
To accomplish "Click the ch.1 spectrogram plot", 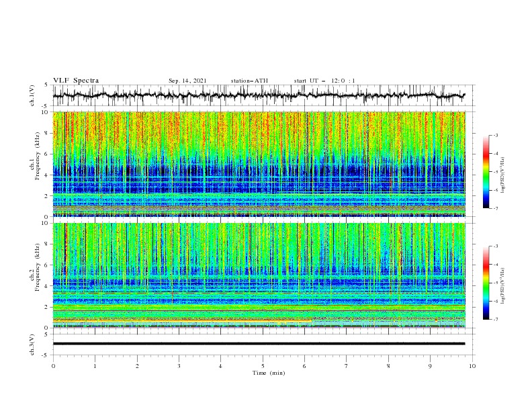I will (259, 164).
